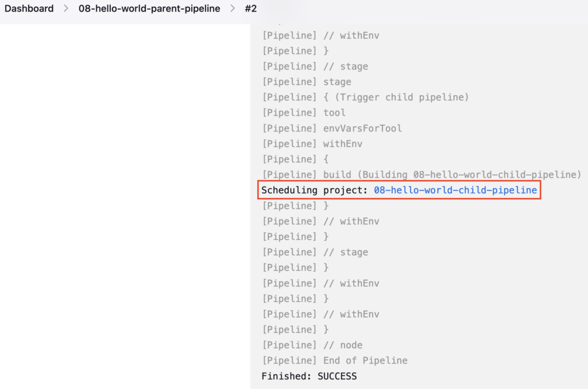Viewport: 588px width, 389px height.
Task: Click the empty white sidebar panel
Action: [125, 206]
